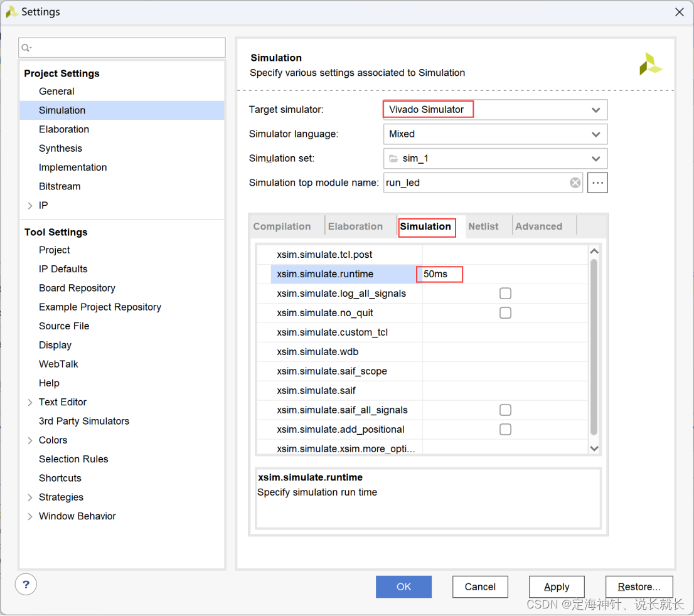The height and width of the screenshot is (616, 694).
Task: Click the Cancel button
Action: tap(480, 587)
